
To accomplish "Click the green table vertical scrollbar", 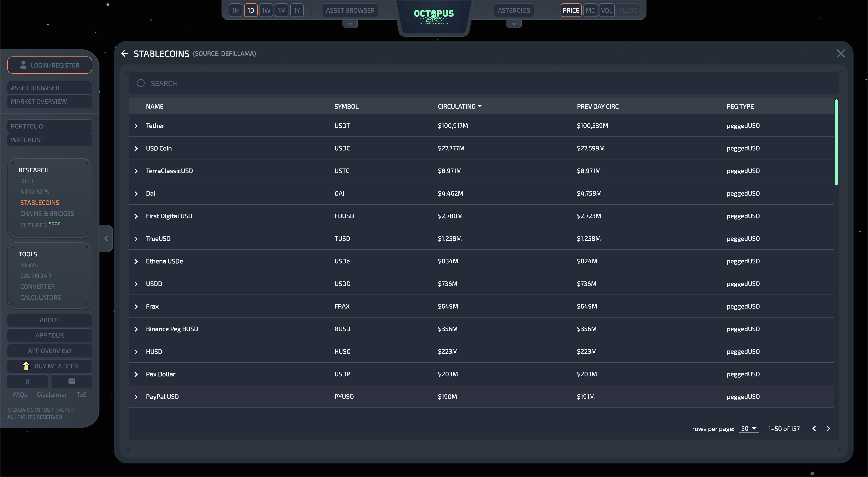I will click(836, 142).
